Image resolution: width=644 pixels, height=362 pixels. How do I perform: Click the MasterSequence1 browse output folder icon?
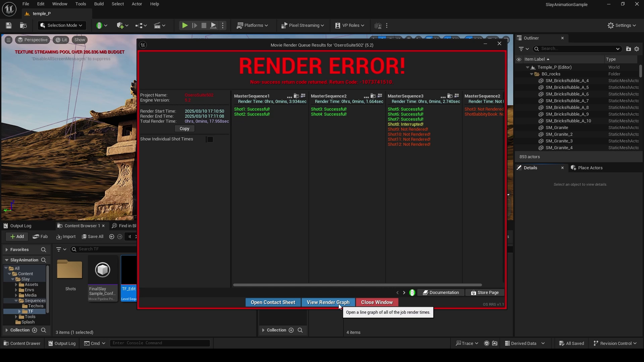point(296,96)
